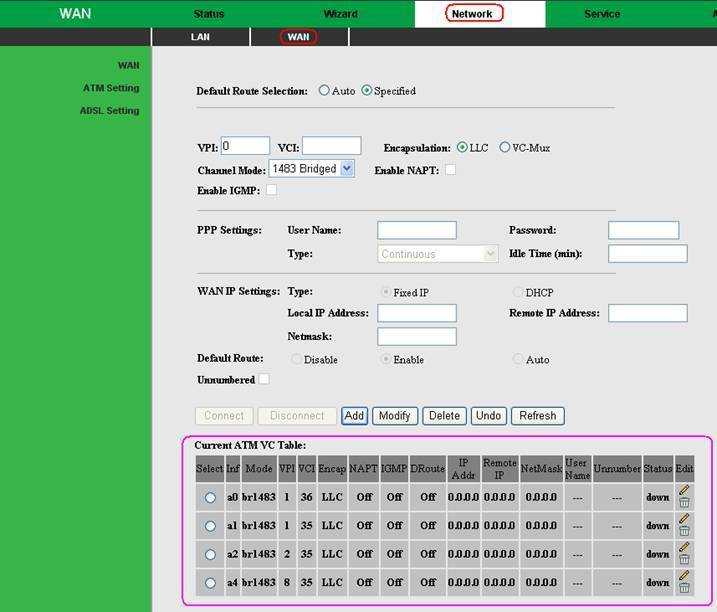717x612 pixels.
Task: Click the VCI input field
Action: coord(331,147)
